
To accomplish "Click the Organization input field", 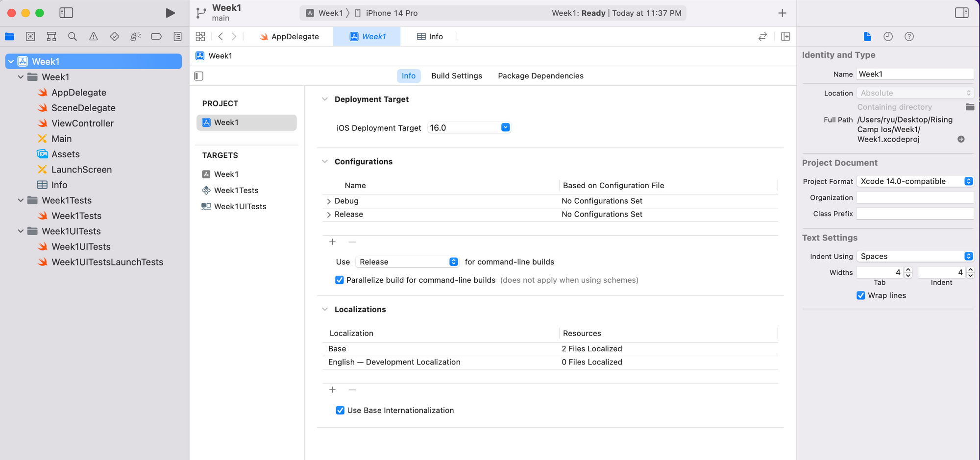I will 915,197.
